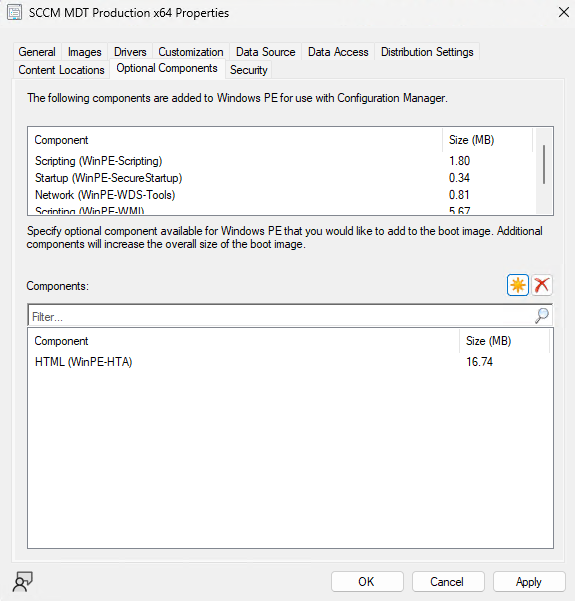575x601 pixels.
Task: Switch to the Images tab
Action: click(84, 52)
